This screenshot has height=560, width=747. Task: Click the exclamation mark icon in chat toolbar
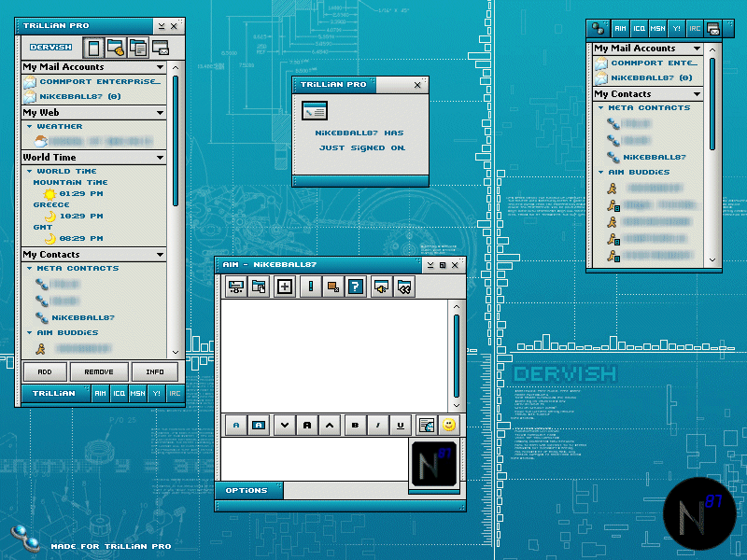click(x=311, y=287)
